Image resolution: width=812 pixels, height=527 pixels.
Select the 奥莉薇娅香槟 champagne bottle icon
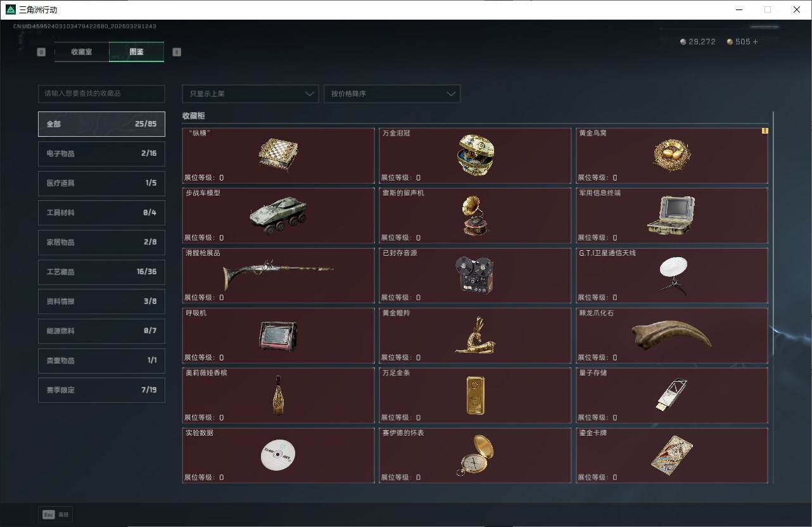(278, 395)
